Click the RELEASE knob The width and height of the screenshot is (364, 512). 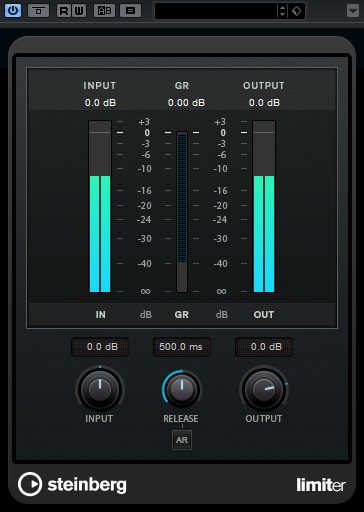pos(182,389)
